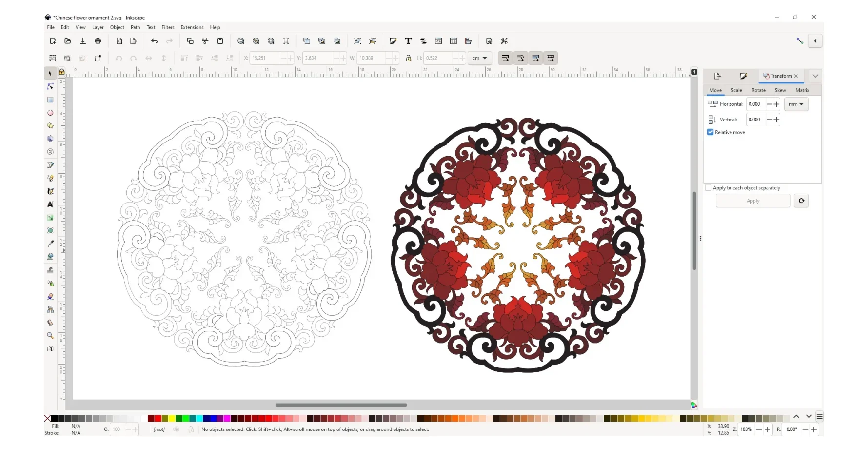Select the Node edit tool
Screen dimensions: 868x449
pyautogui.click(x=50, y=86)
